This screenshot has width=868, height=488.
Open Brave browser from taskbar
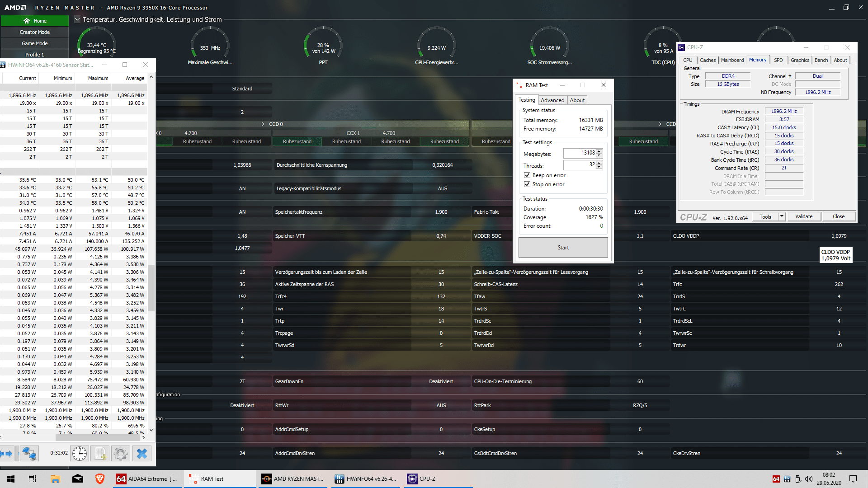click(100, 479)
